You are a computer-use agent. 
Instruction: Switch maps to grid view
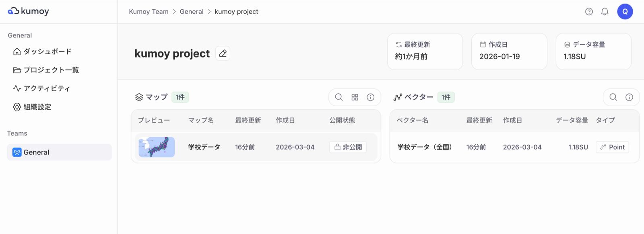355,97
